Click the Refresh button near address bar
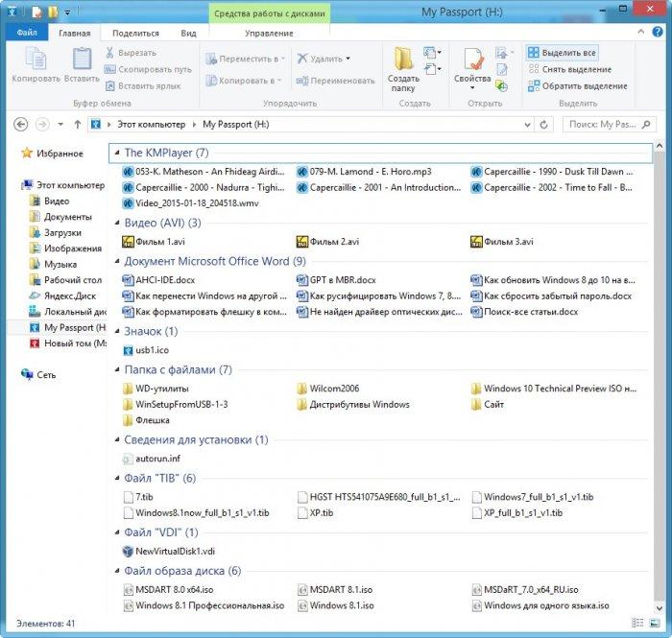The width and height of the screenshot is (672, 638). 543,124
